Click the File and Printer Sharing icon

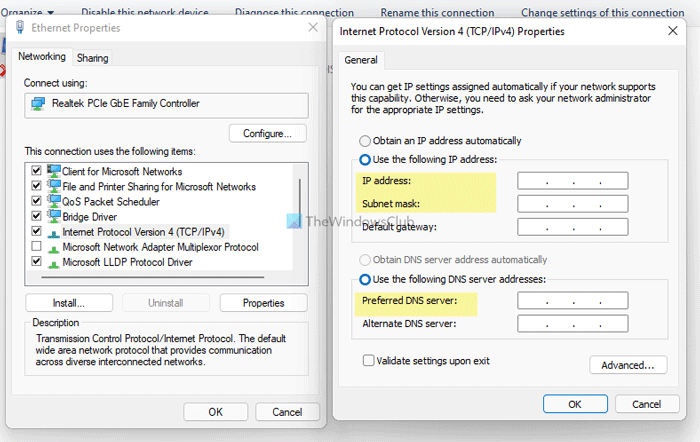coord(53,186)
